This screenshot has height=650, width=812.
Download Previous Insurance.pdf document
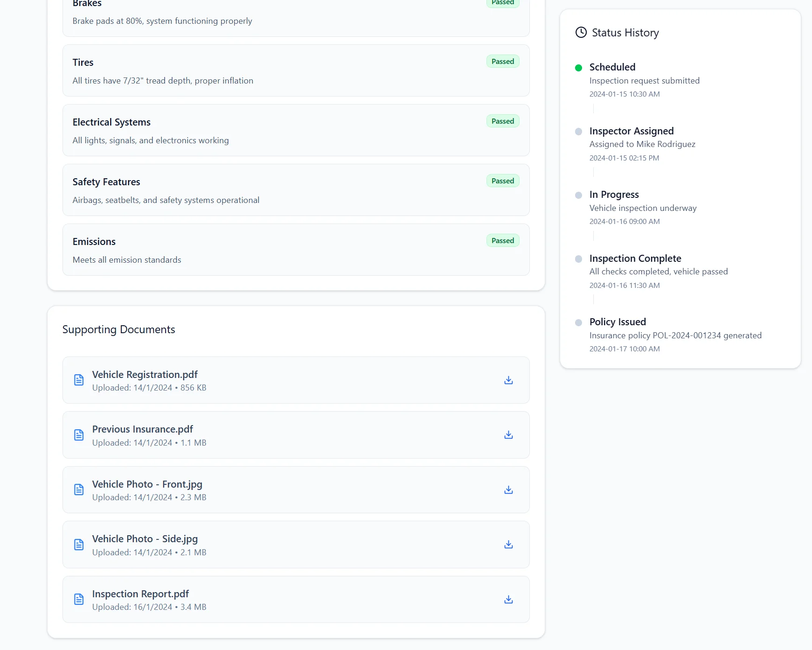tap(508, 435)
